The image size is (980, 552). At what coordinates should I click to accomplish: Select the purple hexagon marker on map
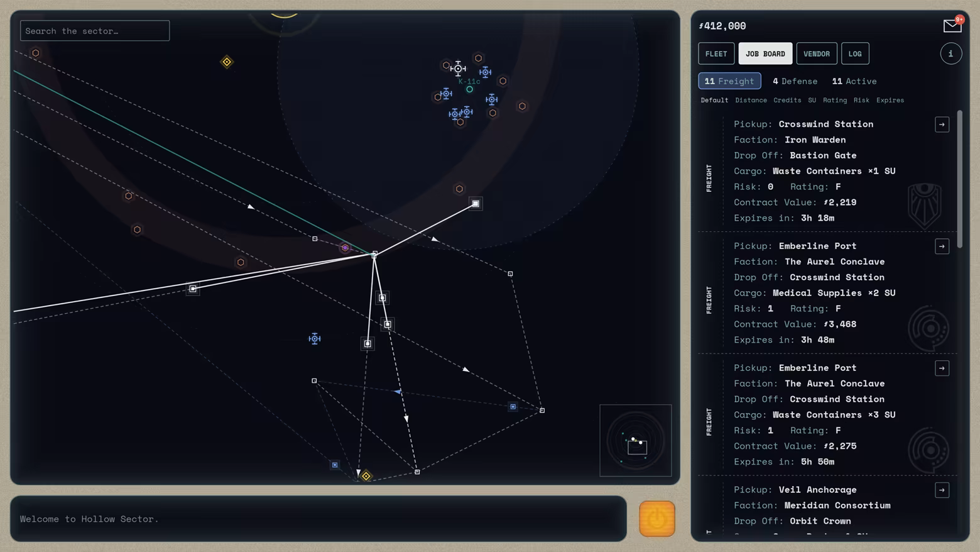(345, 248)
